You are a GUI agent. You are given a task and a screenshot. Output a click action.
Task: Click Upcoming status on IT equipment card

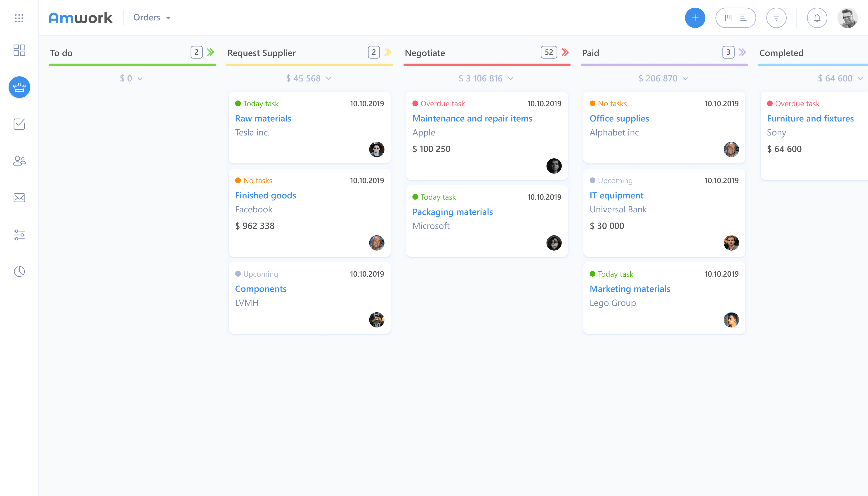[611, 180]
